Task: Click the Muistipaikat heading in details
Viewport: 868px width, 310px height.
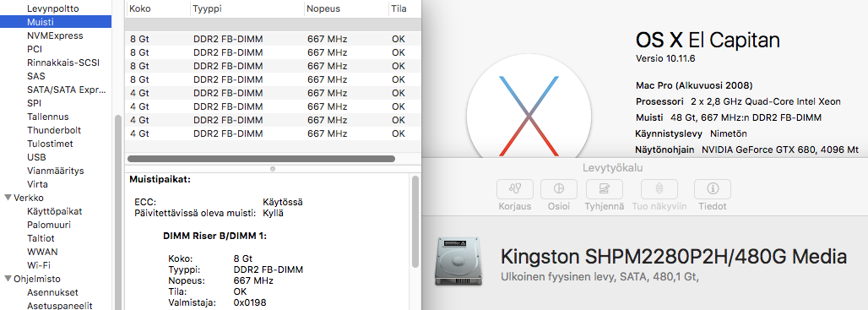Action: coord(160,180)
